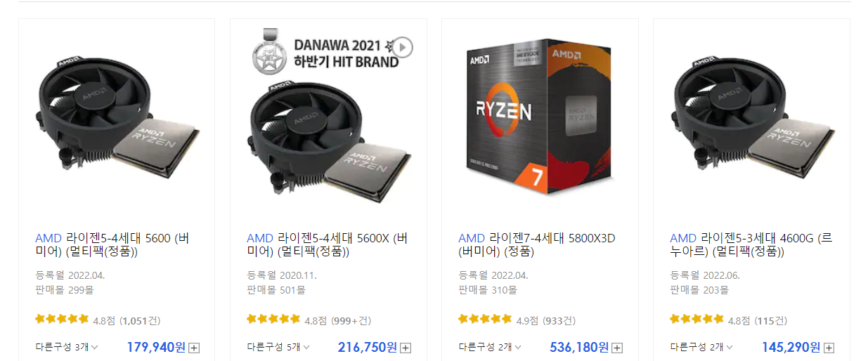
Task: Play video on 5600X product image
Action: click(403, 47)
